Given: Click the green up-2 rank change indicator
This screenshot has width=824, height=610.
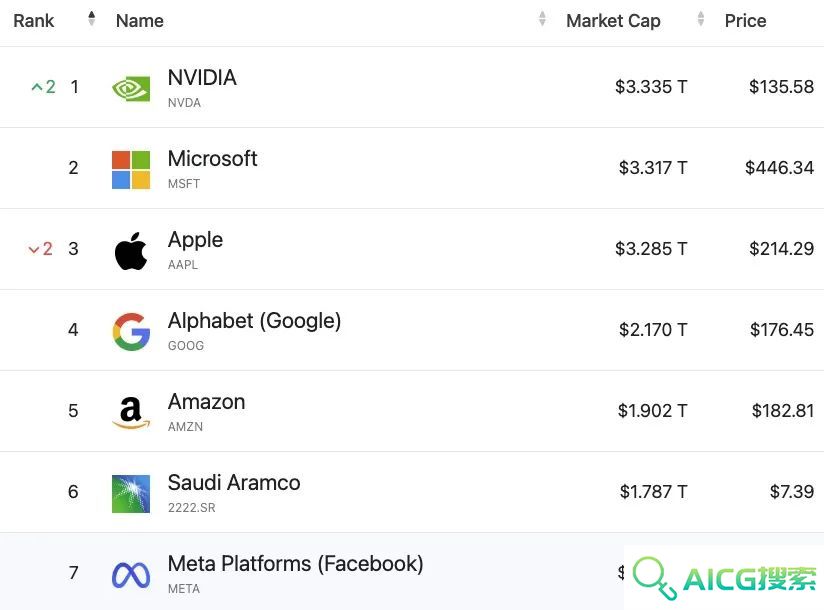Looking at the screenshot, I should point(43,86).
